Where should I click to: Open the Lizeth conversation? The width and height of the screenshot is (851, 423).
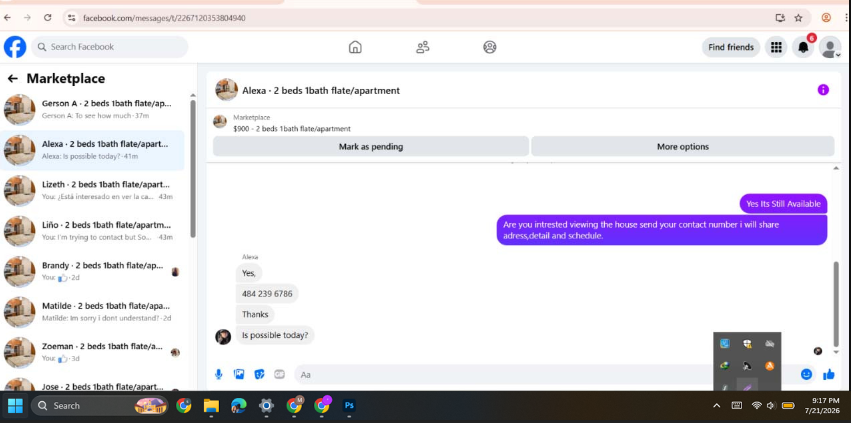[x=92, y=190]
